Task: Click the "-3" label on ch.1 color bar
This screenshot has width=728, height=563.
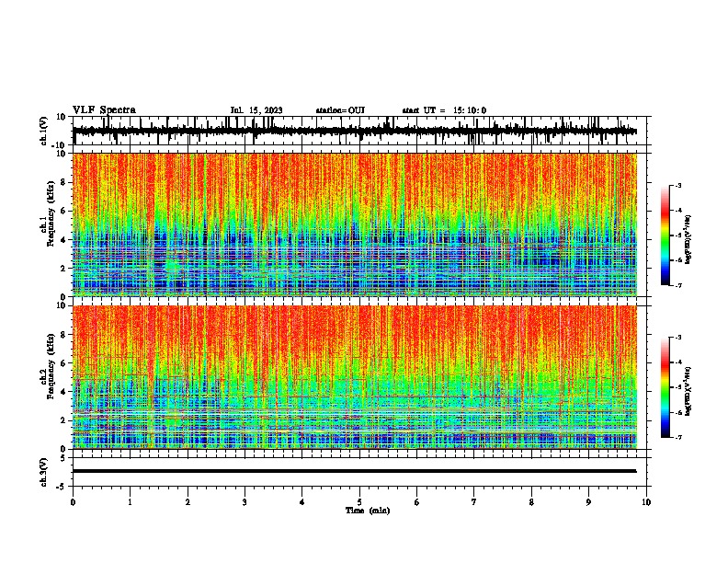Action: point(677,185)
